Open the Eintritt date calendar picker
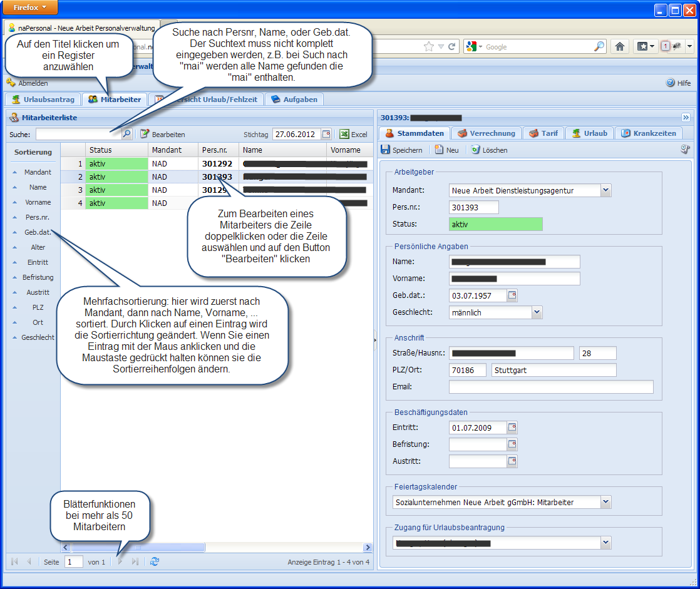Image resolution: width=700 pixels, height=589 pixels. (x=512, y=428)
